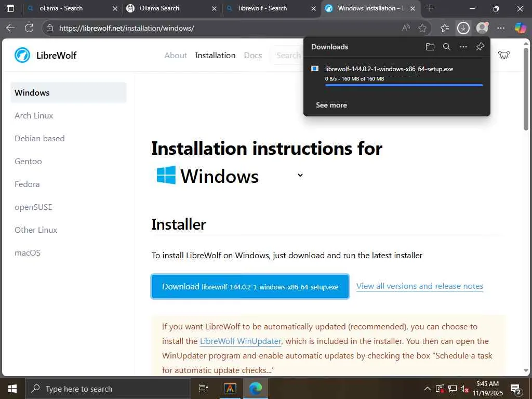Add this page to favorites star
This screenshot has height=399, width=532.
[422, 28]
